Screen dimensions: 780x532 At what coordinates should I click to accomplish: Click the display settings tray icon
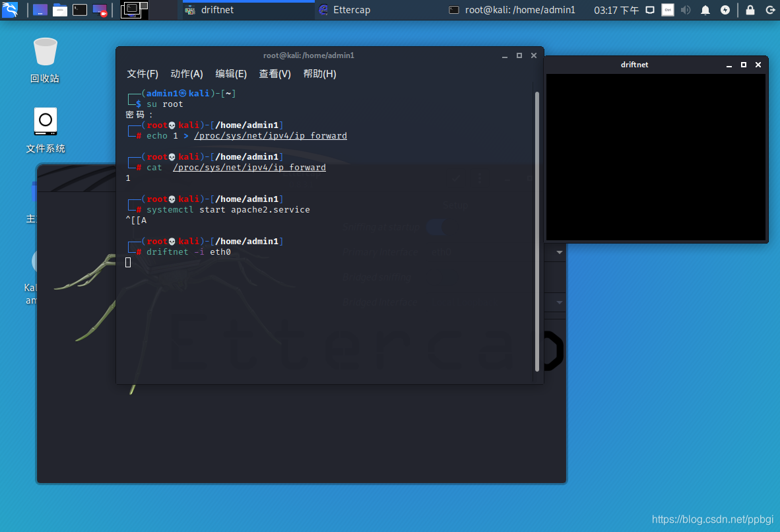tap(650, 10)
